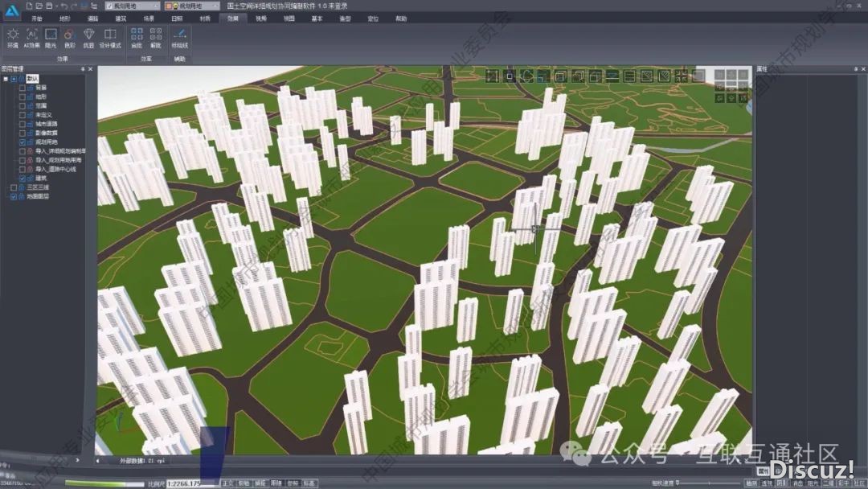Click the green progress bar in status bar
The height and width of the screenshot is (489, 868).
coord(105,483)
